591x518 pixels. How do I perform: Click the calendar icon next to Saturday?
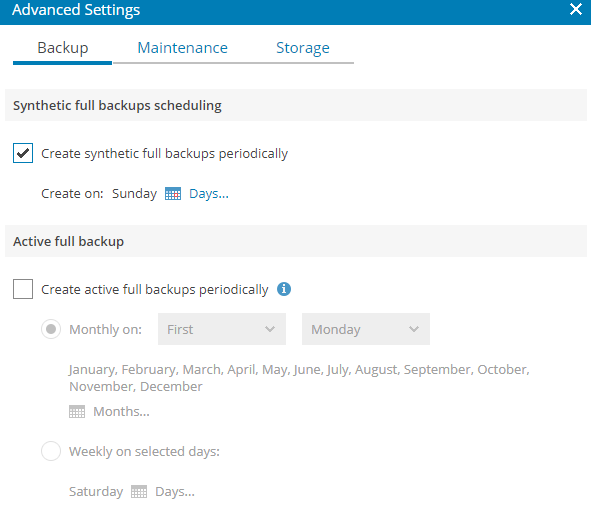[x=139, y=492]
